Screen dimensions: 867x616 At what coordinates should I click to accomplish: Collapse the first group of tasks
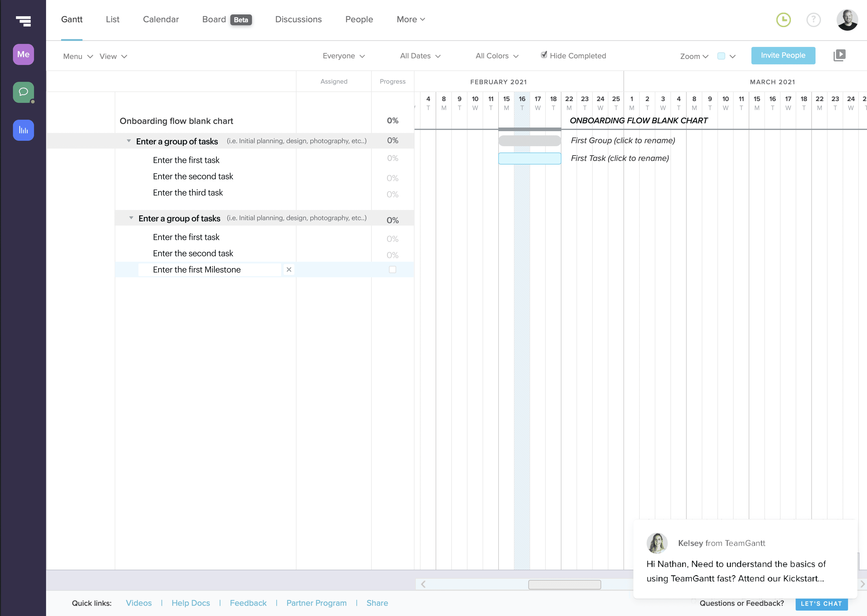click(129, 141)
